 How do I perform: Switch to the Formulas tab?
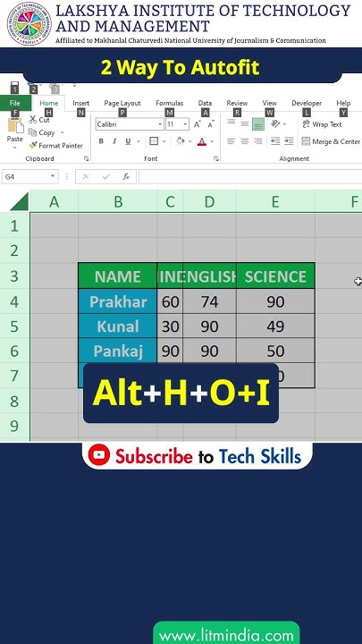tap(170, 103)
